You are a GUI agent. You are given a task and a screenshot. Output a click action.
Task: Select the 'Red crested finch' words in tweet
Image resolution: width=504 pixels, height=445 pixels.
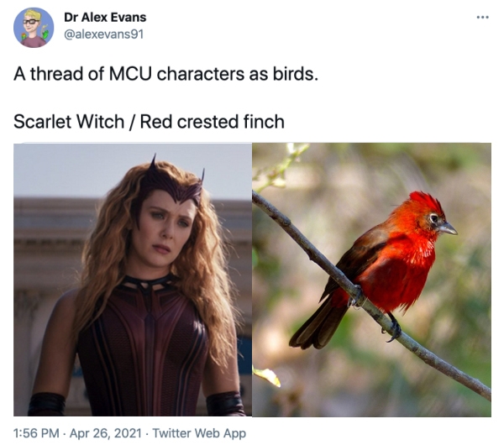[213, 122]
